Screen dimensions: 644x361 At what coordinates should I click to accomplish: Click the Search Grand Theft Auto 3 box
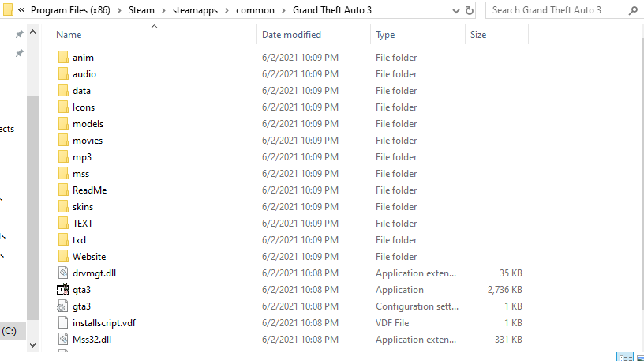[x=560, y=10]
